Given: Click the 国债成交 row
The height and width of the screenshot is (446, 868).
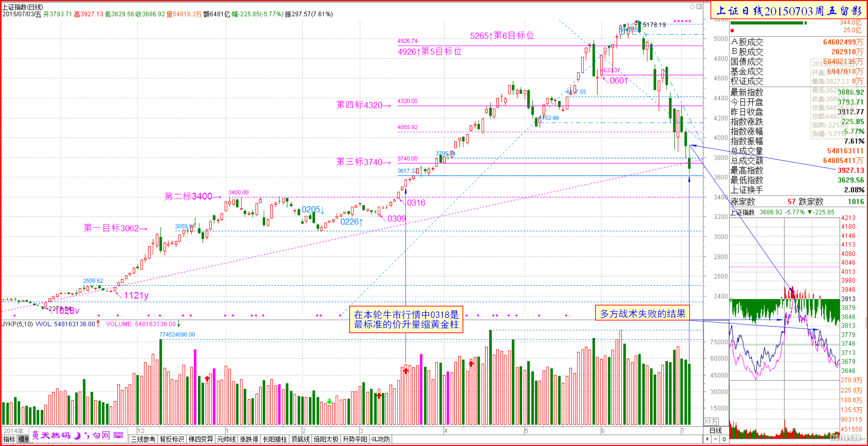Looking at the screenshot, I should (797, 62).
